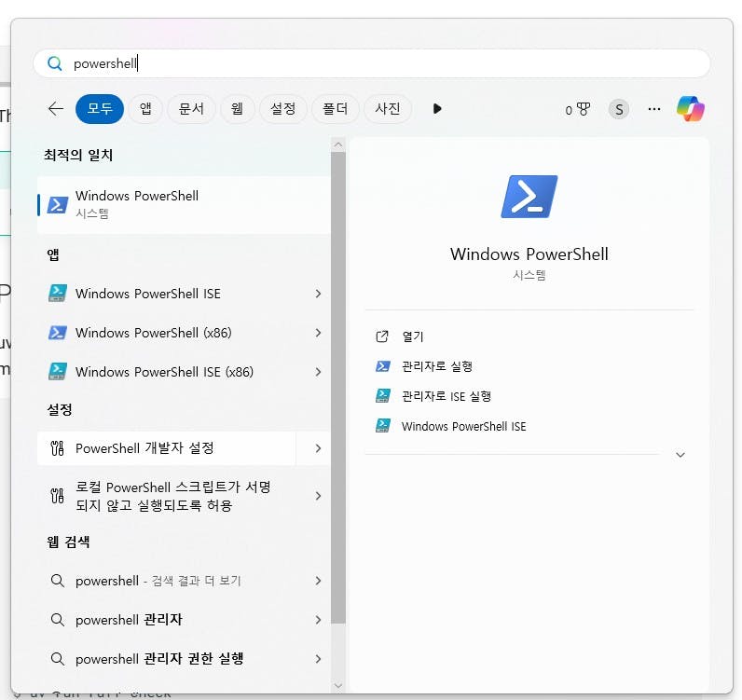Select the 문서 filter tab
The image size is (742, 700).
pyautogui.click(x=191, y=109)
